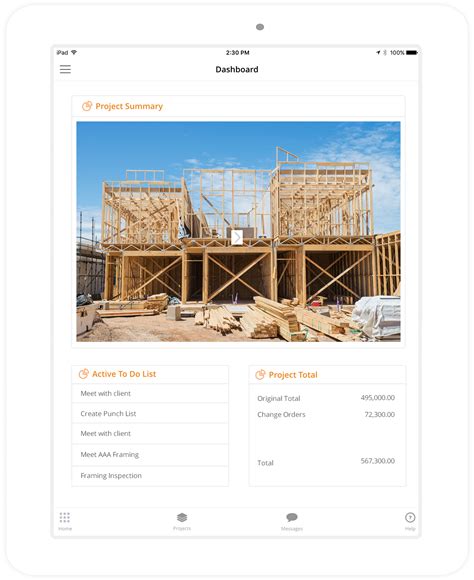Click the Active To Do List heading

(x=124, y=374)
